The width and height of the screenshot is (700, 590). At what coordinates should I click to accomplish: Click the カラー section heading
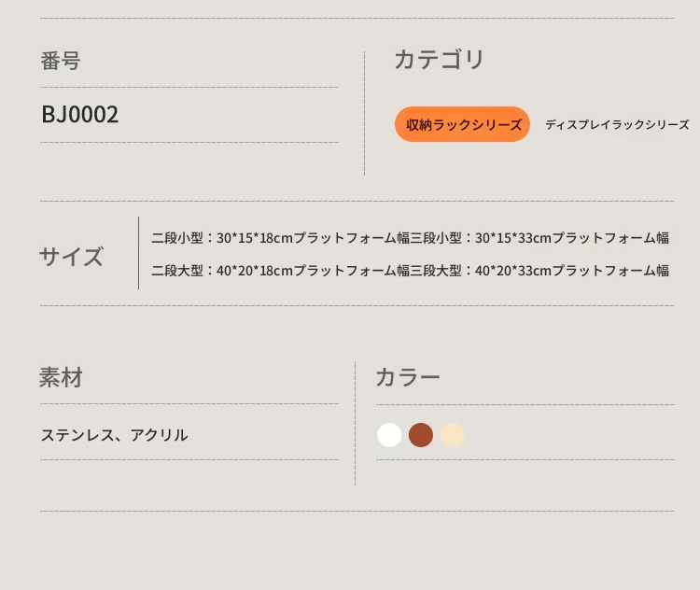point(408,377)
